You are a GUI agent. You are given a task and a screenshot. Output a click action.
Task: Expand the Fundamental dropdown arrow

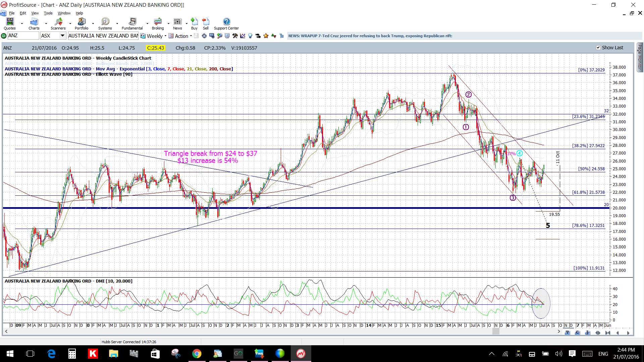pyautogui.click(x=147, y=24)
